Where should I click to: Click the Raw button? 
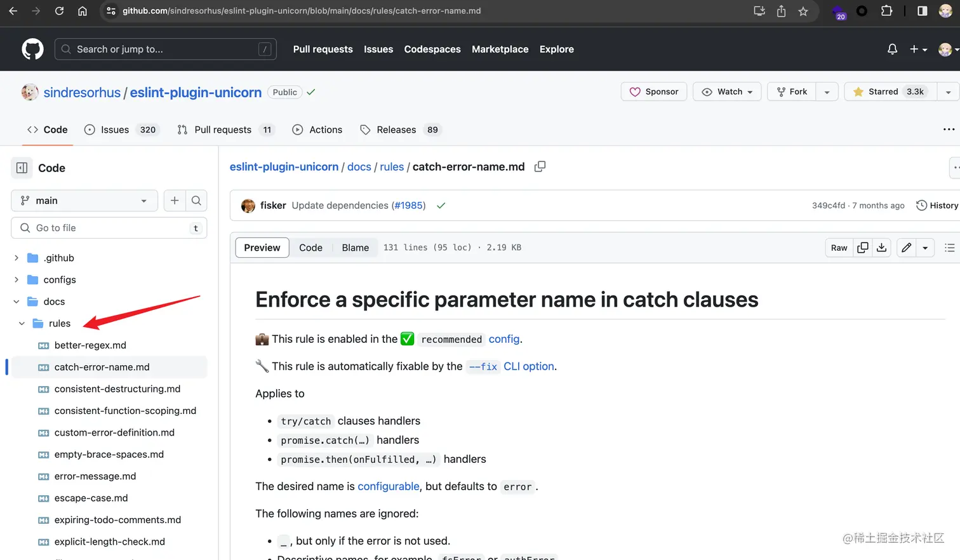pos(838,248)
